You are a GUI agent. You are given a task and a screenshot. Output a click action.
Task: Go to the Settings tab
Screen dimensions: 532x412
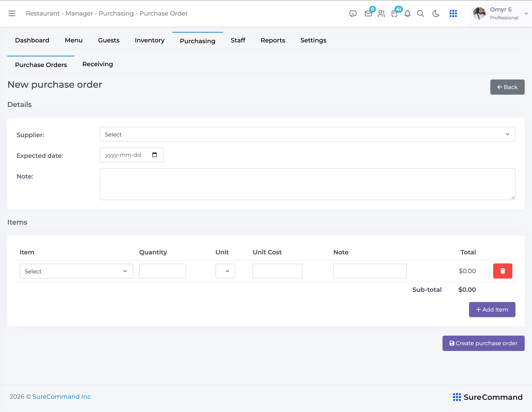(313, 40)
